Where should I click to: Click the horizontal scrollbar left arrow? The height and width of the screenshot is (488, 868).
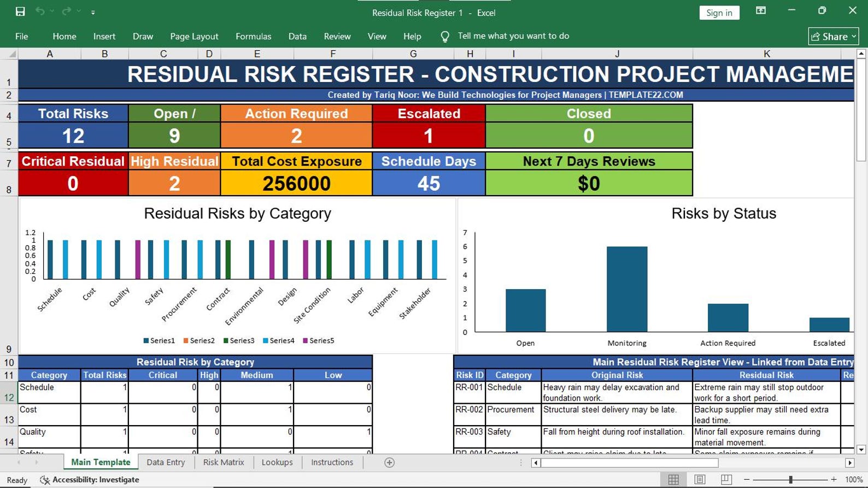click(536, 463)
